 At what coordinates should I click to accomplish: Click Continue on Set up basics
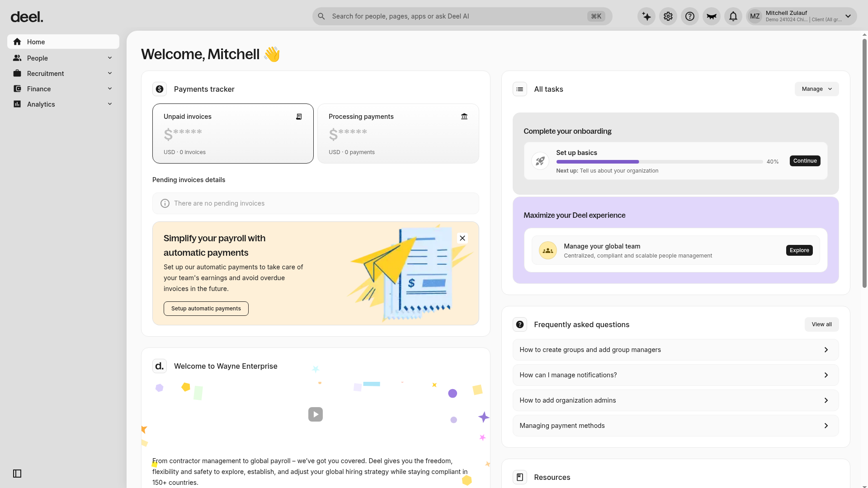(805, 161)
